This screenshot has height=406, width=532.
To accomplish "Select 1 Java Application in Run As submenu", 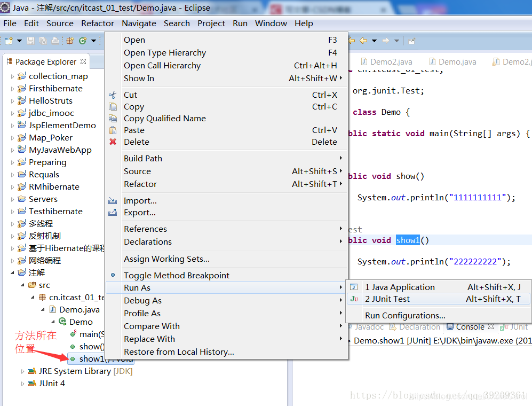I will [439, 287].
